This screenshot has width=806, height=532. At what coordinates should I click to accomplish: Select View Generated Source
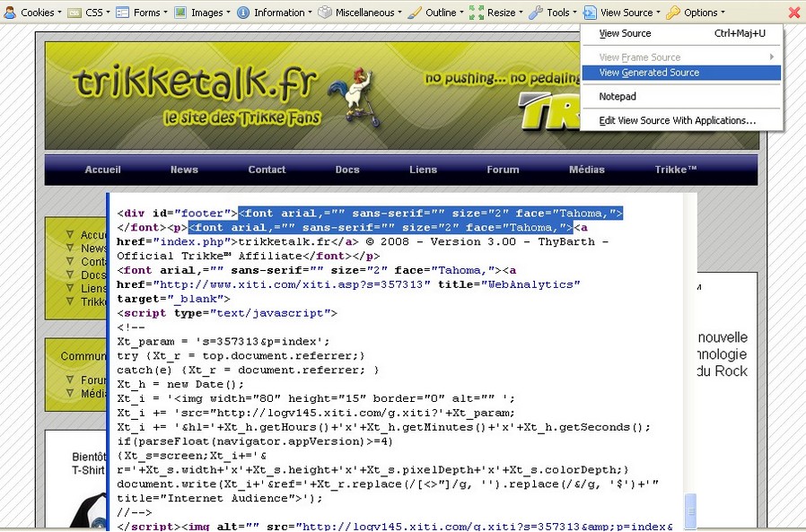tap(681, 73)
